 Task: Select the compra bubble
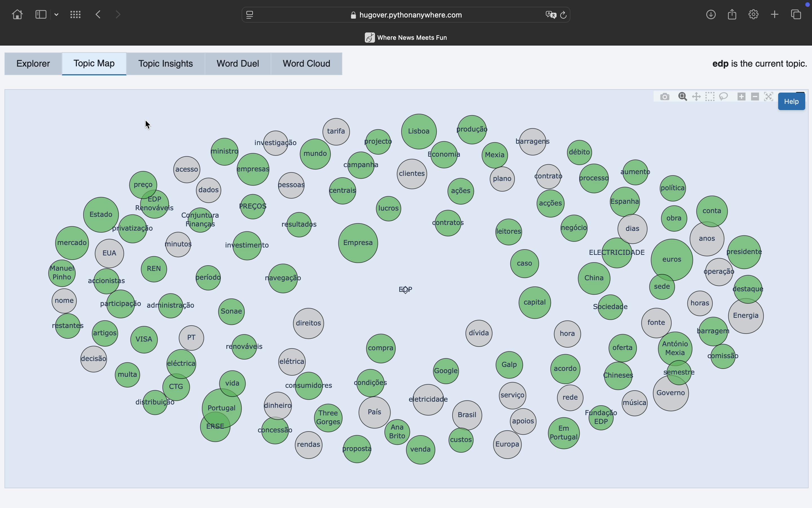coord(381,348)
